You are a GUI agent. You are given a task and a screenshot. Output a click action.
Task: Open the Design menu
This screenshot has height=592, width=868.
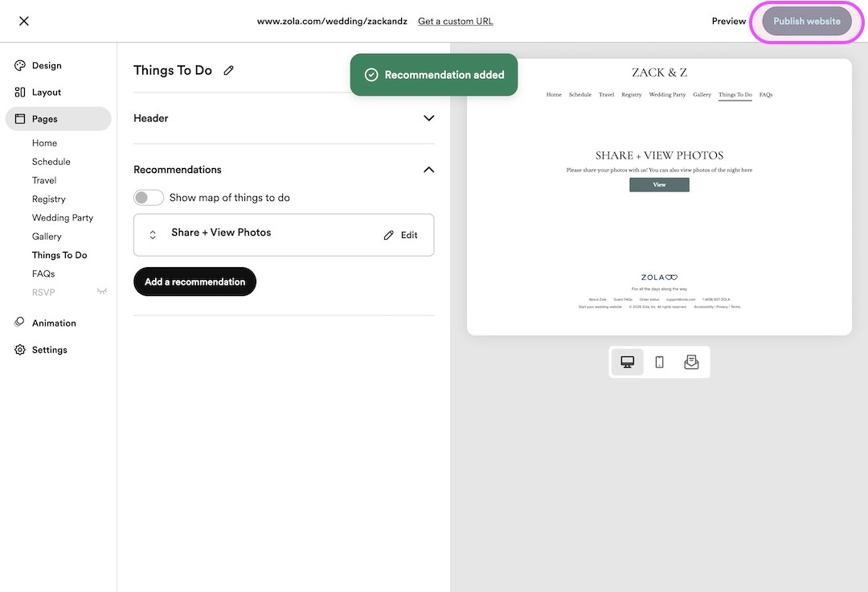[47, 65]
